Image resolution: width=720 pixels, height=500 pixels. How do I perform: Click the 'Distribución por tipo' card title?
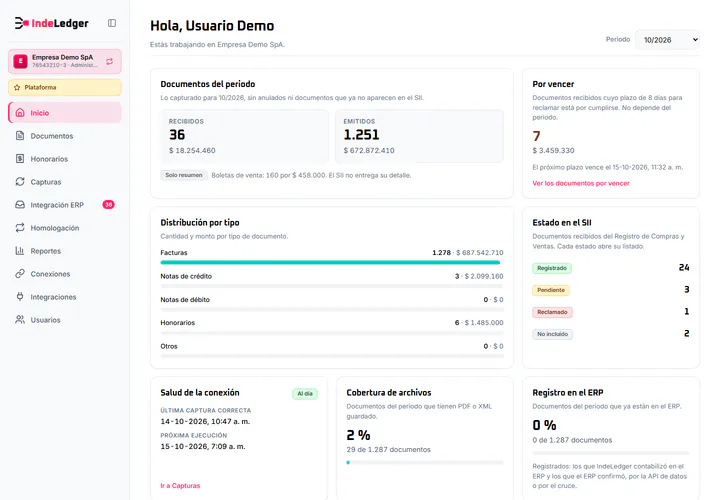click(x=200, y=222)
